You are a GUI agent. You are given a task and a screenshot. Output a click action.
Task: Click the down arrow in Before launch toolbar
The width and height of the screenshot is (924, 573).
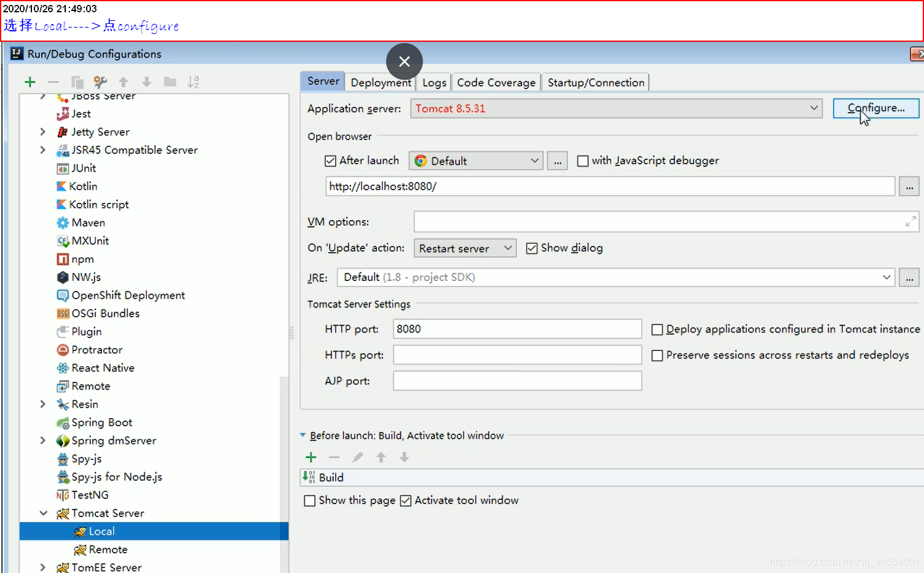click(404, 457)
